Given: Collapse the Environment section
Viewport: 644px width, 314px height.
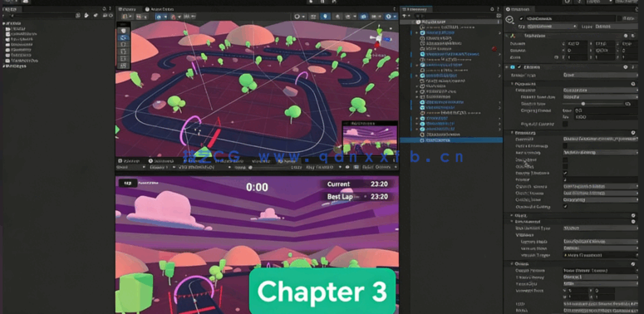Looking at the screenshot, I should (512, 221).
